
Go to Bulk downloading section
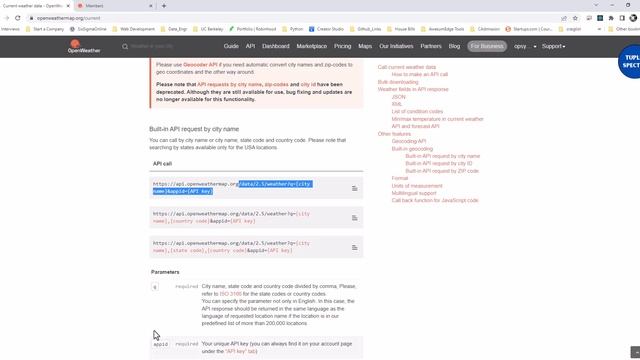[x=398, y=82]
